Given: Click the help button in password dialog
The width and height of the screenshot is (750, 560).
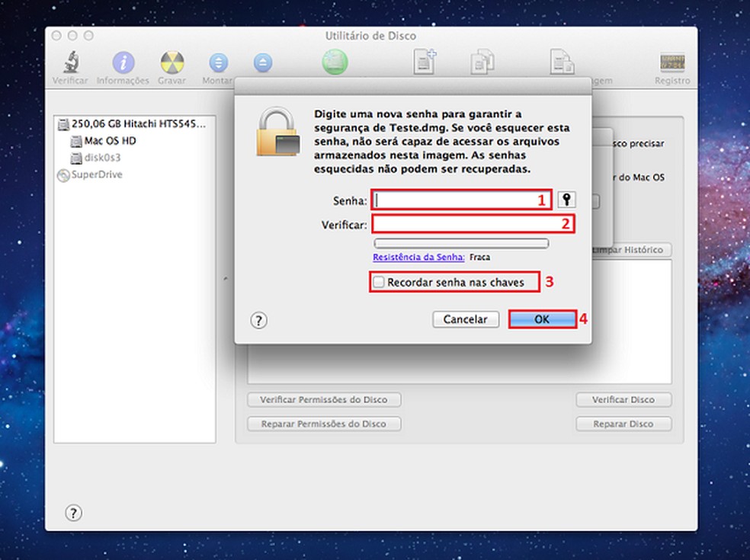Looking at the screenshot, I should 259,320.
